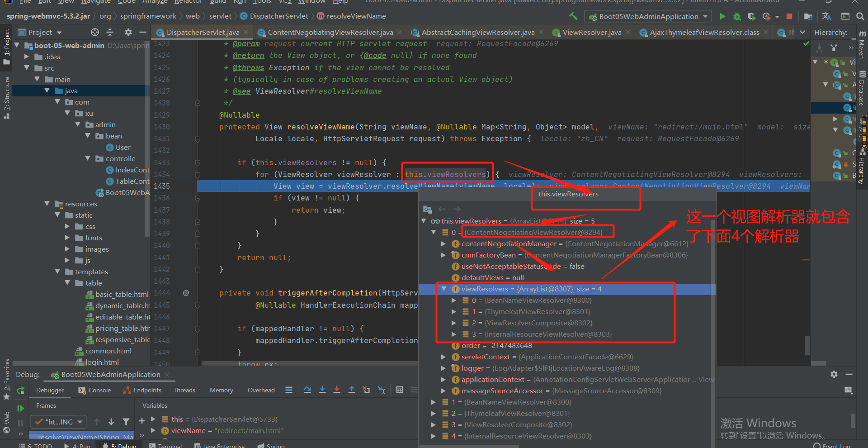Image resolution: width=868 pixels, height=448 pixels.
Task: Click the Translate icon in top toolbar
Action: pos(826,16)
